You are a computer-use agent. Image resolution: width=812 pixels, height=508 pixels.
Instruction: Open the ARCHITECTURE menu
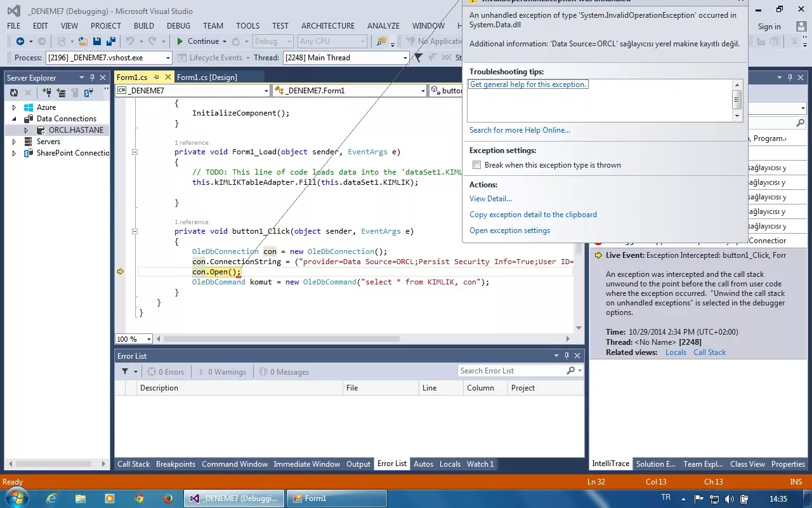[x=328, y=26]
